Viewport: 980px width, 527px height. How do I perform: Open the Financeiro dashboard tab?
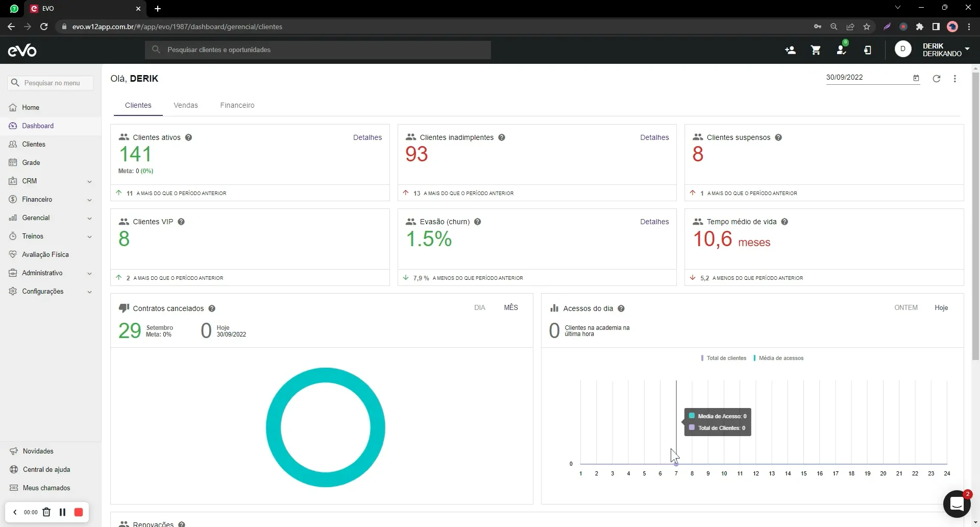click(237, 105)
